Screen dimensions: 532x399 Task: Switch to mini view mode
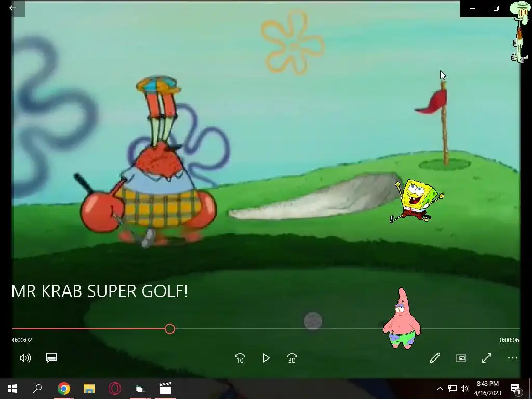tap(460, 358)
